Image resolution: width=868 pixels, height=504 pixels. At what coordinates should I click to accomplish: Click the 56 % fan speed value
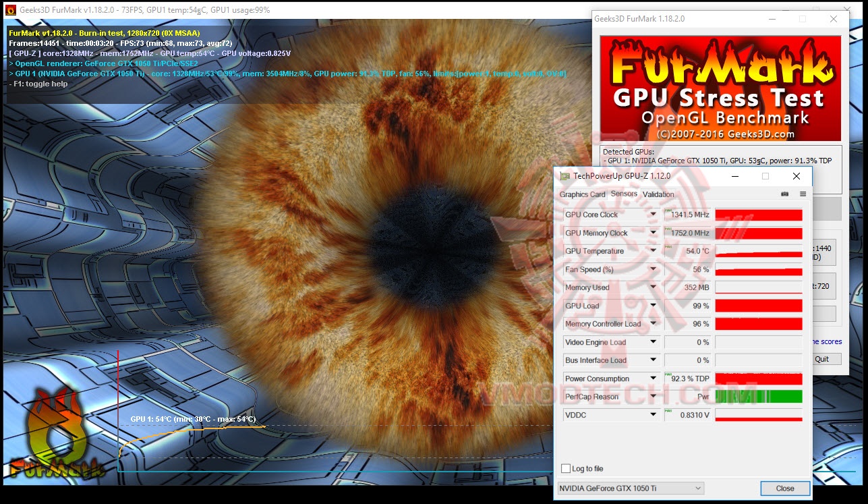689,269
